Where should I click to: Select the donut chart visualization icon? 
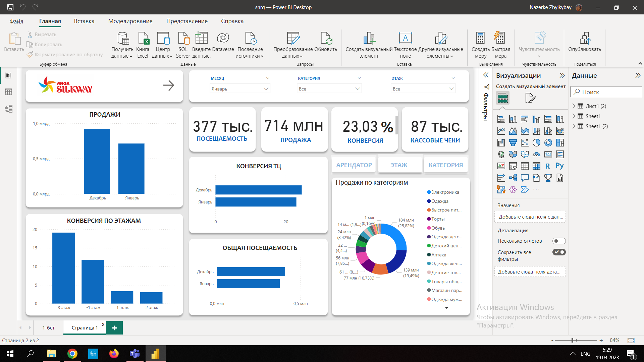point(548,142)
